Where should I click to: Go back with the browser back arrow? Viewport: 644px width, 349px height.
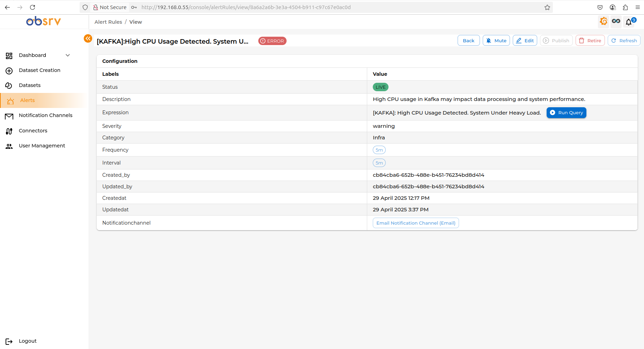coord(7,7)
